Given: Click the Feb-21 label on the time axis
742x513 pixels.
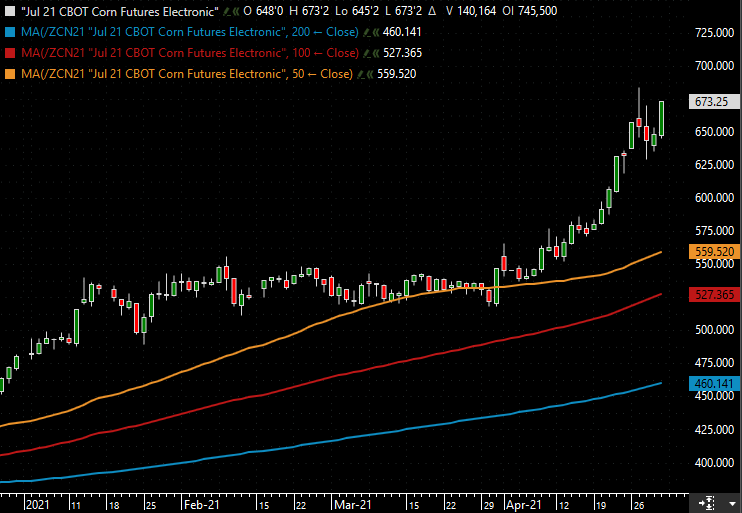Looking at the screenshot, I should tap(202, 505).
